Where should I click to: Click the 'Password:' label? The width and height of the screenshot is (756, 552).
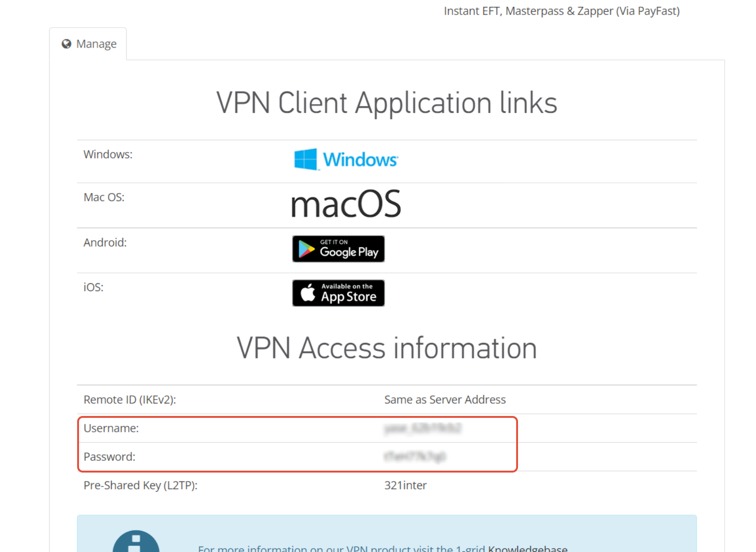pos(109,457)
